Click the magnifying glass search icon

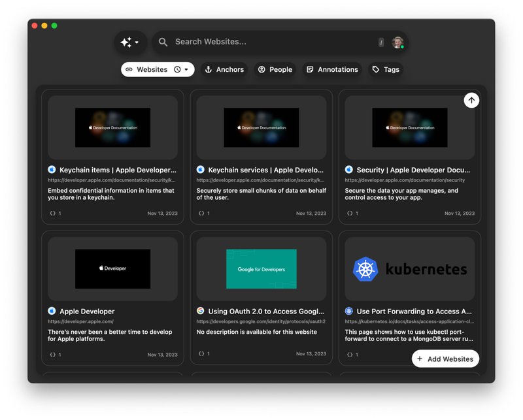pyautogui.click(x=163, y=42)
